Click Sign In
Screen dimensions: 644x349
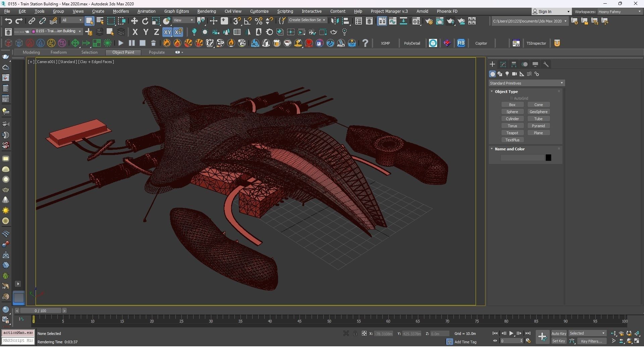click(x=551, y=12)
